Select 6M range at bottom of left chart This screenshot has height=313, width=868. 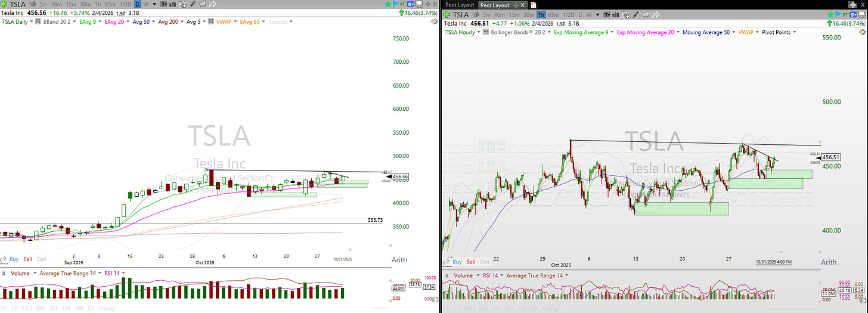coord(41,308)
